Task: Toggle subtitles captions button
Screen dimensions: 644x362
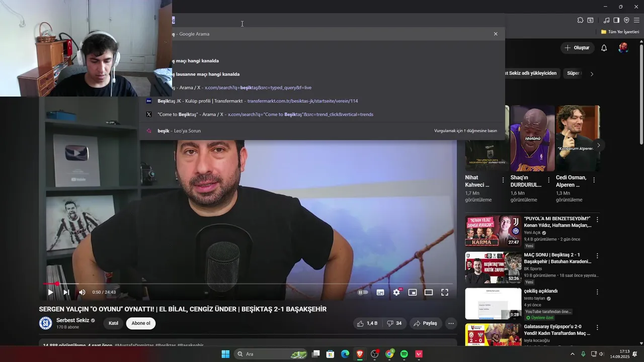Action: click(x=380, y=292)
